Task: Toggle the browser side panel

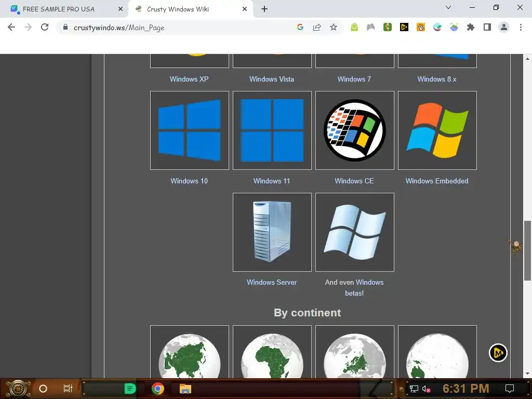Action: [x=487, y=27]
